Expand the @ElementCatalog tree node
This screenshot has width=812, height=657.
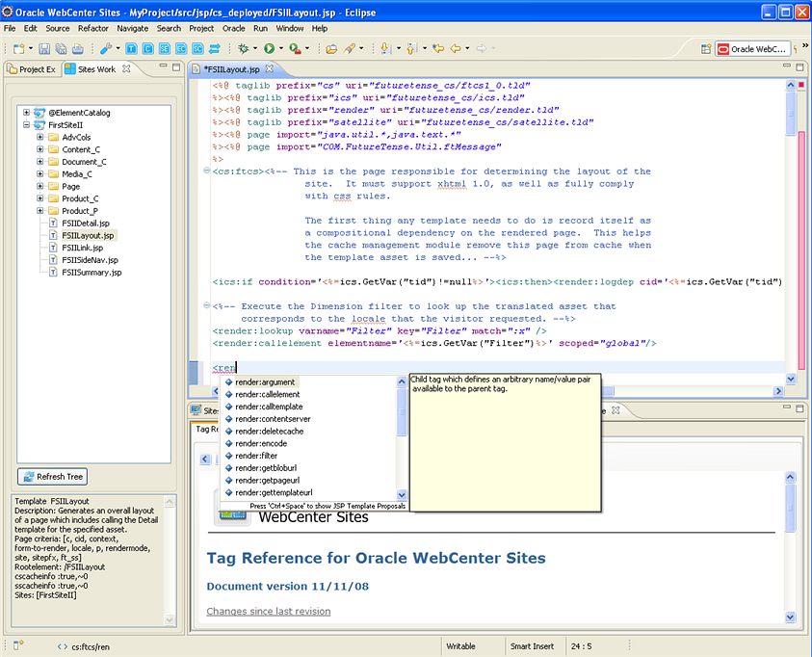click(x=26, y=113)
